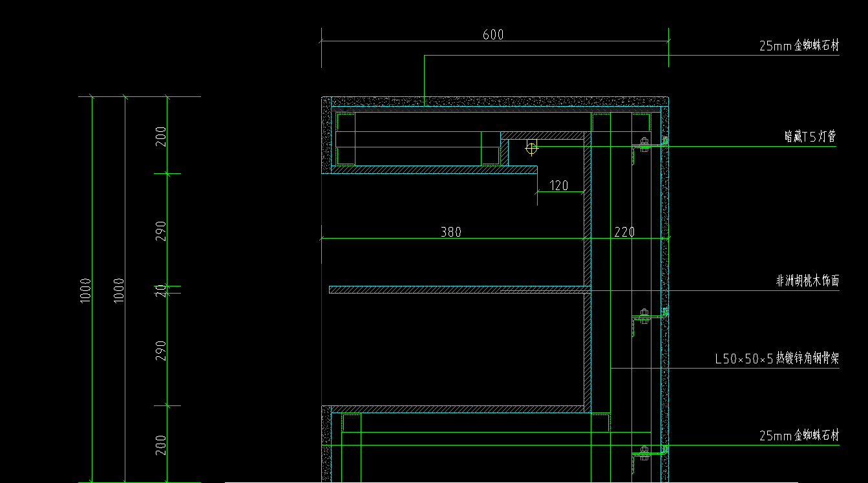868x483 pixels.
Task: Select the 暗藏T5灯管 leader label
Action: pos(810,136)
